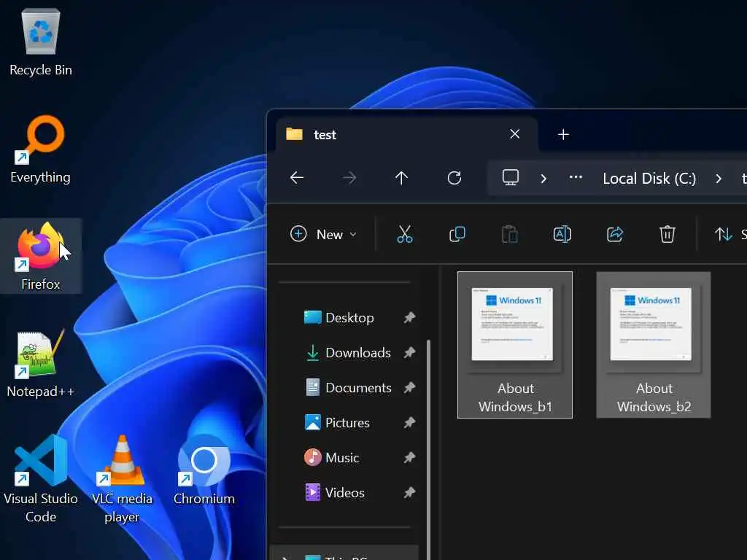Click Local Disk (C:) breadcrumb
747x560 pixels.
649,179
